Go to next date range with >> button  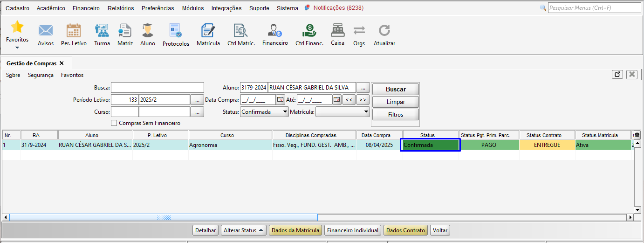(x=363, y=99)
